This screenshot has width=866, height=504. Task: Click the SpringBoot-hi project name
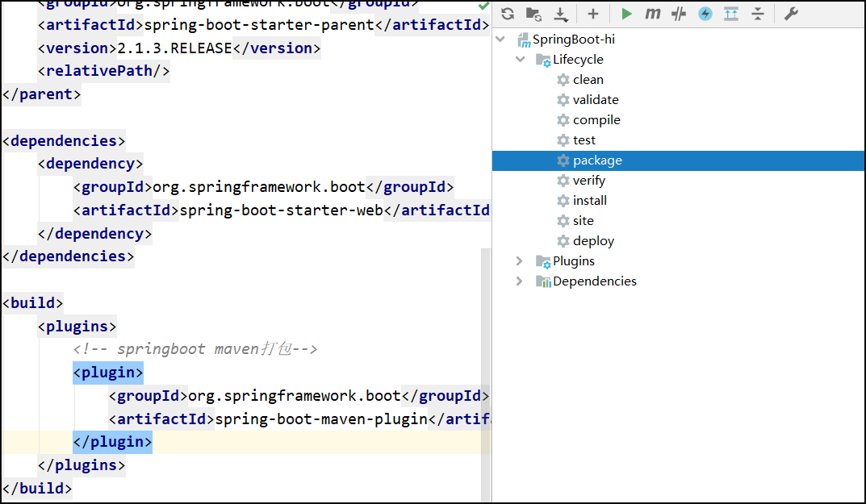pos(574,40)
